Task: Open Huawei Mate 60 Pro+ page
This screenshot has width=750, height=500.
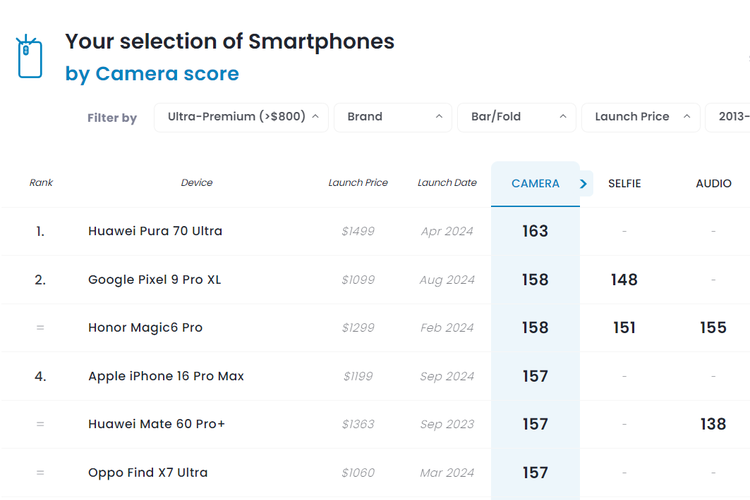Action: (156, 424)
